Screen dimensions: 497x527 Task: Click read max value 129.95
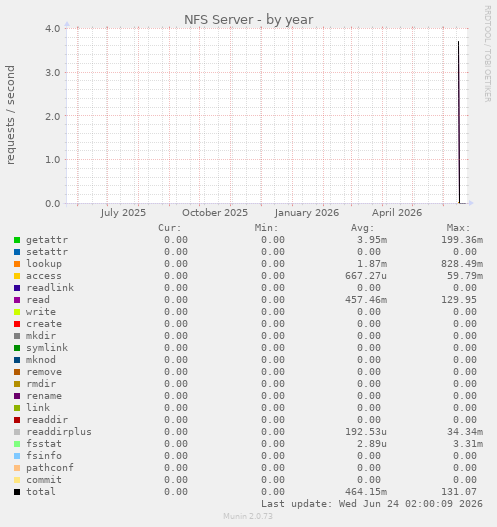459,300
